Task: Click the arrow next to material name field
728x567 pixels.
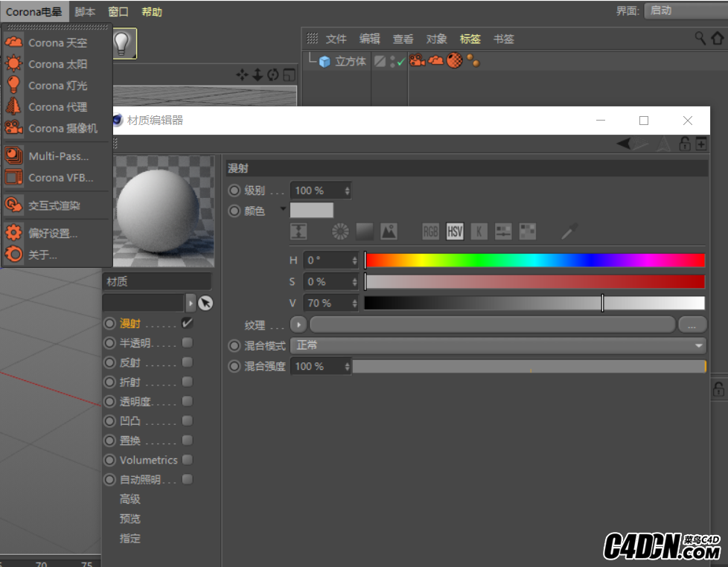Action: tap(191, 303)
